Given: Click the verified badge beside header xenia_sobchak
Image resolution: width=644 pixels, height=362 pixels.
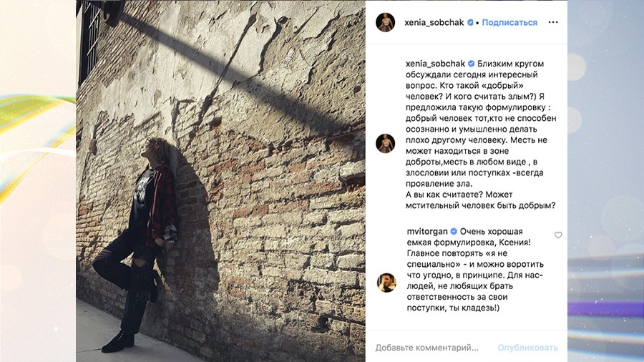Looking at the screenshot, I should [470, 23].
